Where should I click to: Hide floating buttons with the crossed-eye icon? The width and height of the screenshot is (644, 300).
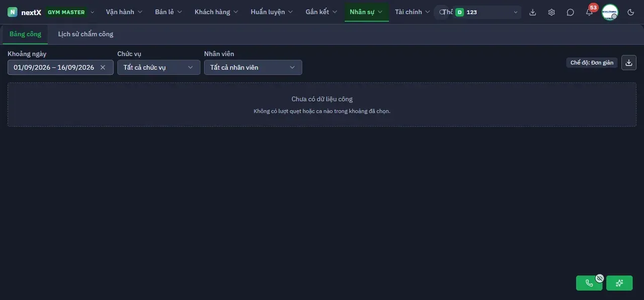click(x=600, y=278)
